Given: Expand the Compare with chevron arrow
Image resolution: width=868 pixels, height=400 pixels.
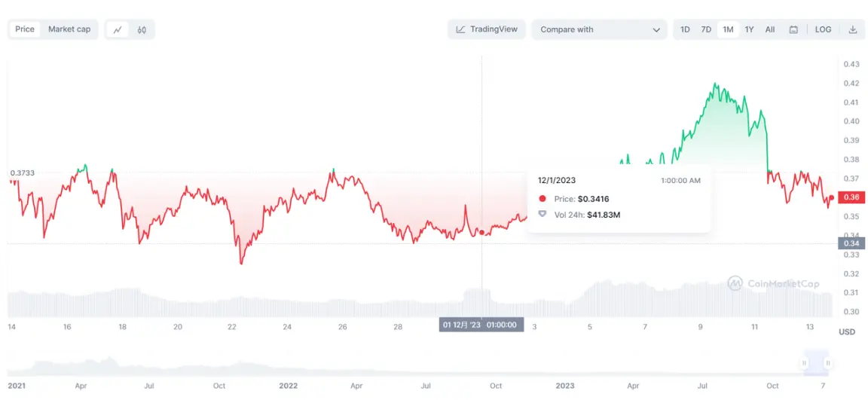Looking at the screenshot, I should click(x=656, y=30).
